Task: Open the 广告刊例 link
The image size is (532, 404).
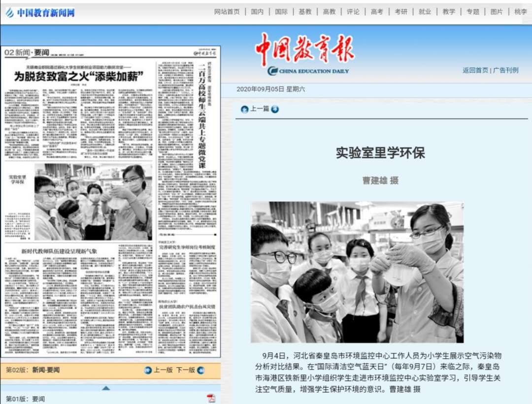Action: point(506,70)
